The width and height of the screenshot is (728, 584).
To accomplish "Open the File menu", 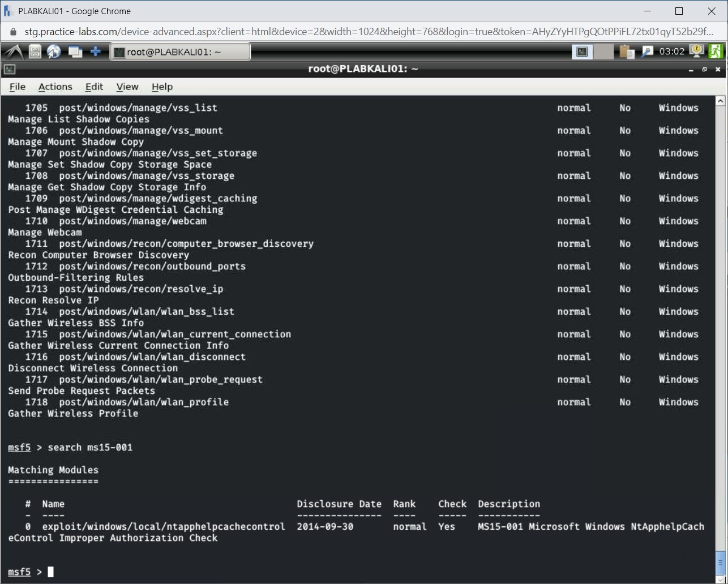I will pyautogui.click(x=17, y=87).
